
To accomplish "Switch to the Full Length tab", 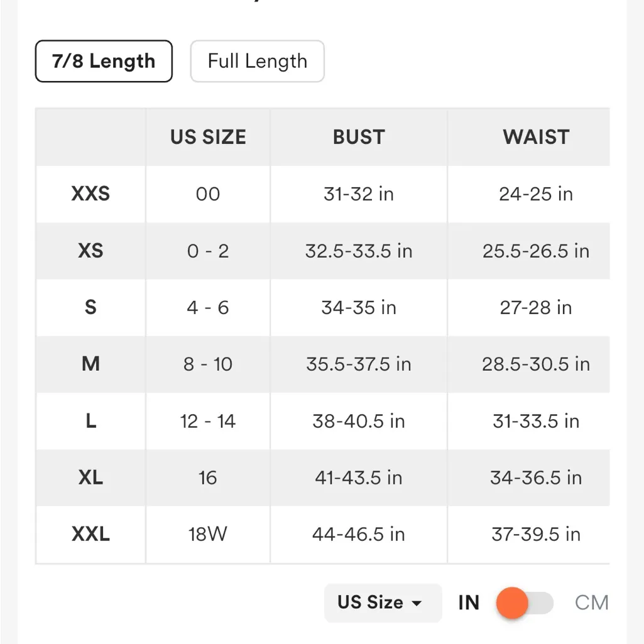I will coord(257,61).
